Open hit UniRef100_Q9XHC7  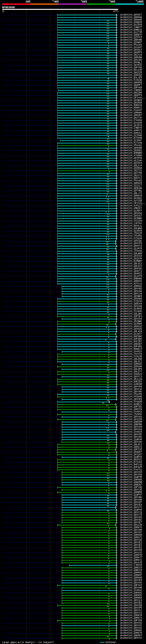131,15
